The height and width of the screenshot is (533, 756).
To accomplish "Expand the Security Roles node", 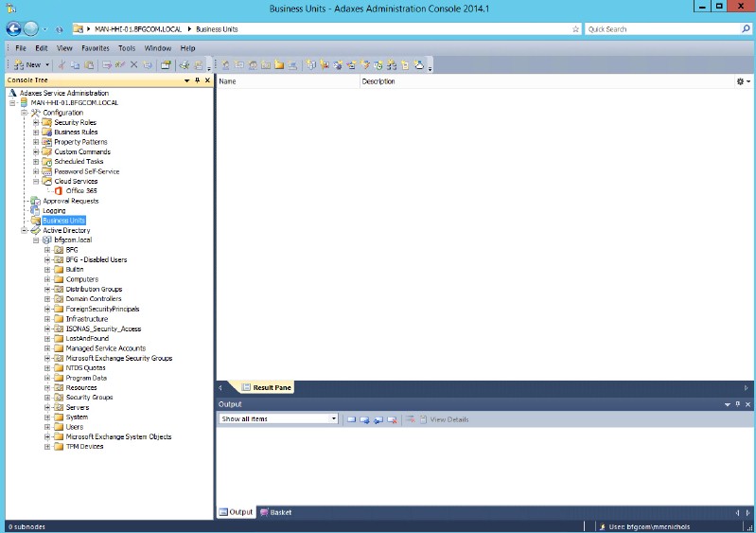I will (36, 122).
